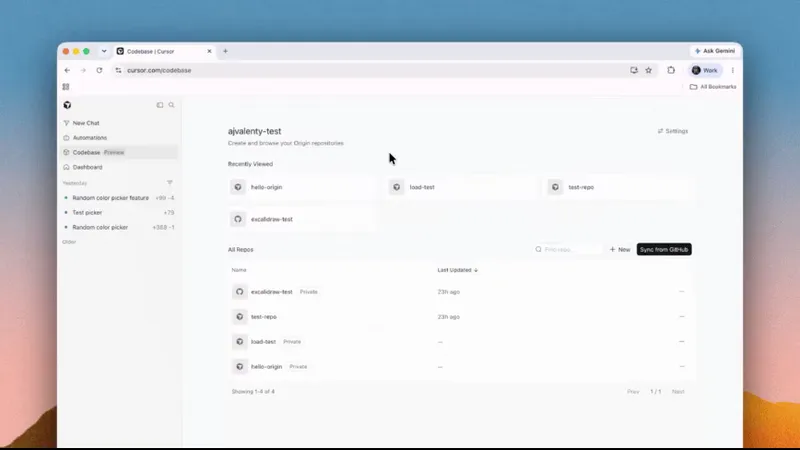The image size is (800, 450).
Task: Open hello-origin recently viewed card
Action: pyautogui.click(x=302, y=187)
